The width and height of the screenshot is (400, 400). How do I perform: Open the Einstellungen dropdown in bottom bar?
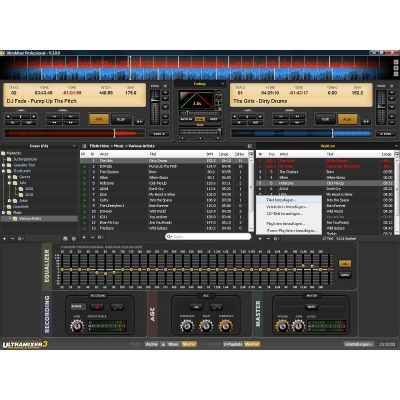coord(359,344)
